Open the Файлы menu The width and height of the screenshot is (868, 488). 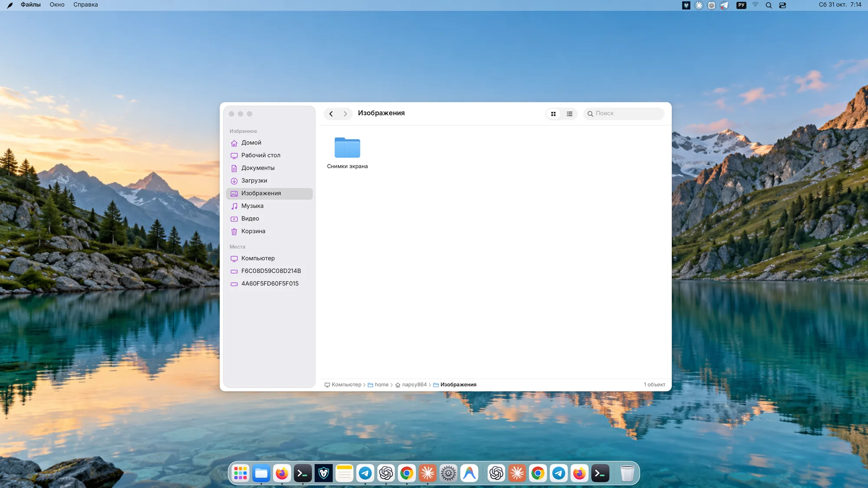(31, 5)
